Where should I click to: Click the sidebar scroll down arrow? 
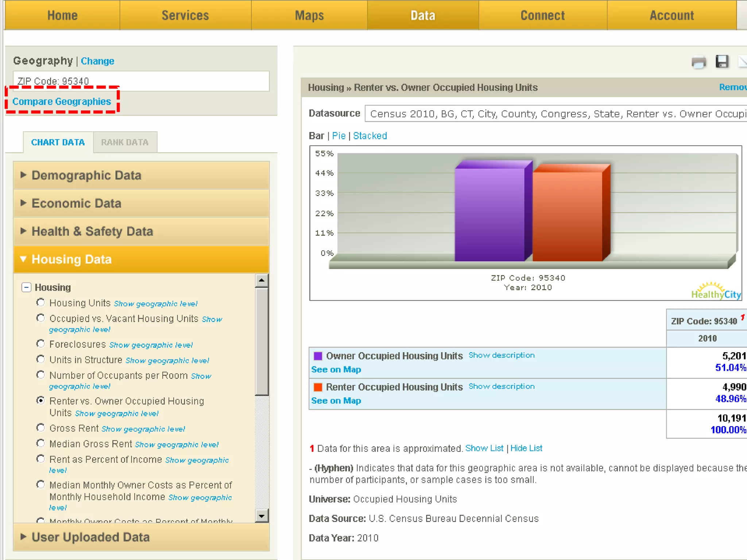tap(261, 516)
